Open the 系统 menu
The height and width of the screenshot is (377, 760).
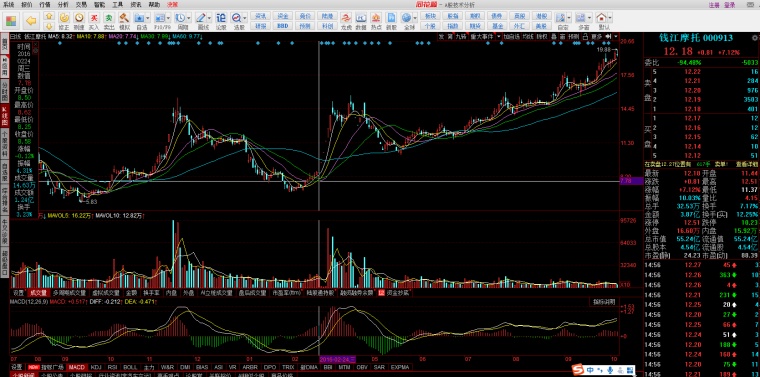pos(9,4)
